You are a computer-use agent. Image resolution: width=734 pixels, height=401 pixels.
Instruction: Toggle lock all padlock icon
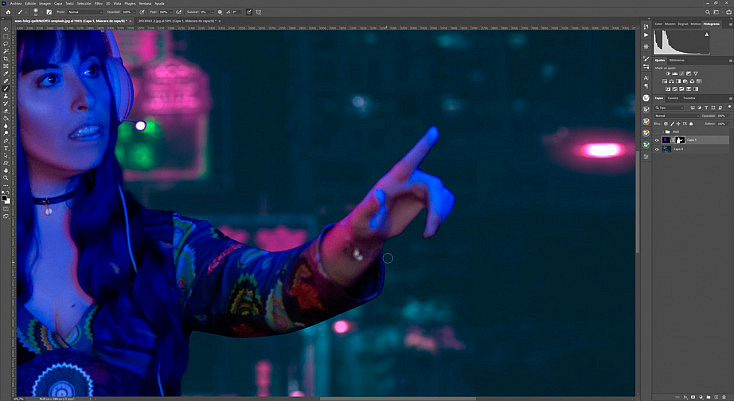pyautogui.click(x=691, y=124)
